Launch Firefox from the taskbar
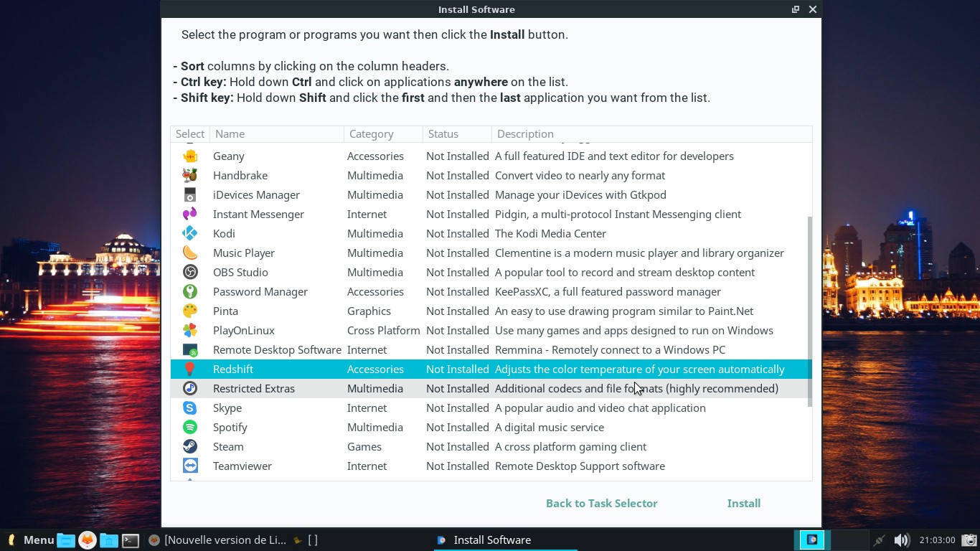This screenshot has width=980, height=551. point(88,540)
